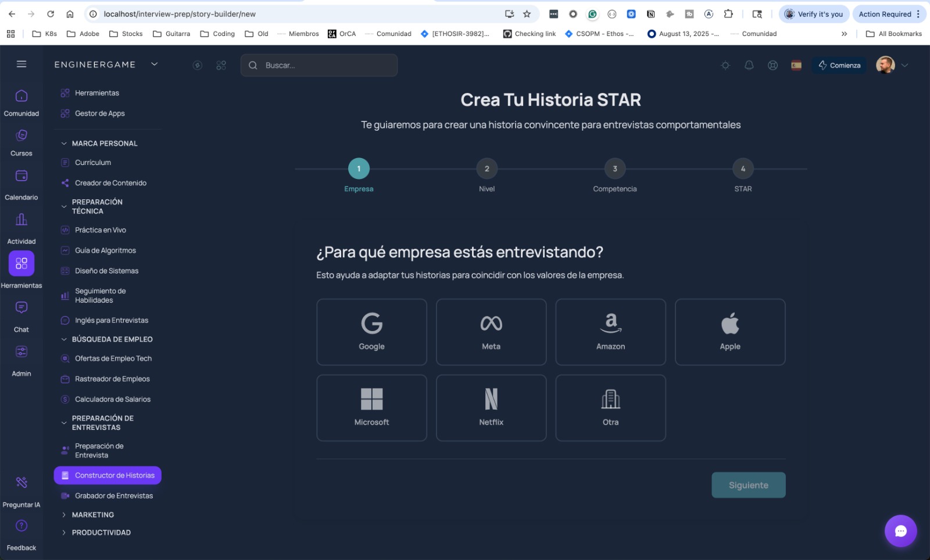The height and width of the screenshot is (560, 930).
Task: Collapse the MARCA PERSONAL section
Action: (x=105, y=143)
